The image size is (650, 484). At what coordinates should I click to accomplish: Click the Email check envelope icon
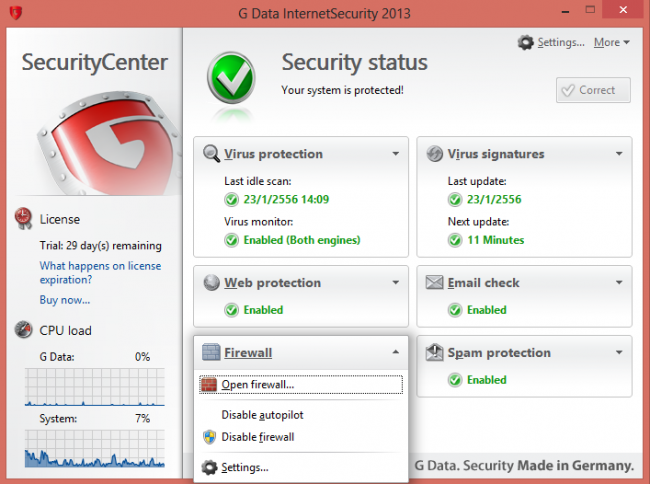435,283
